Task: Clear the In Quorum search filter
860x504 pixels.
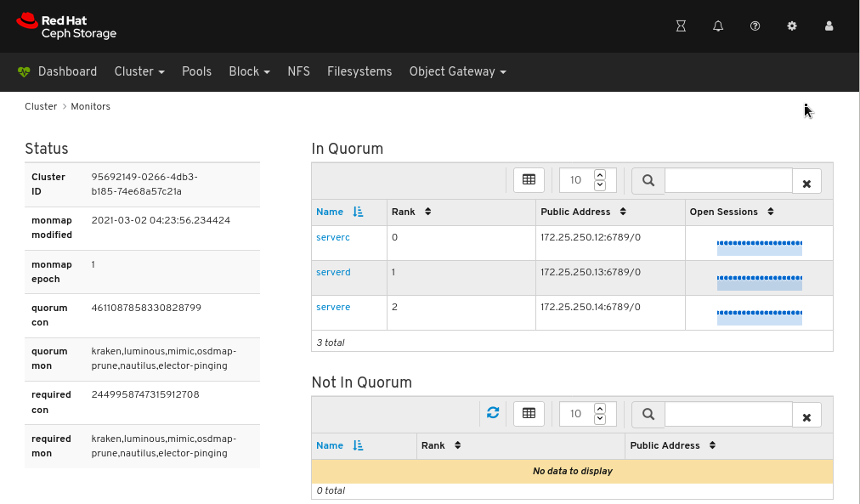Action: coord(806,184)
